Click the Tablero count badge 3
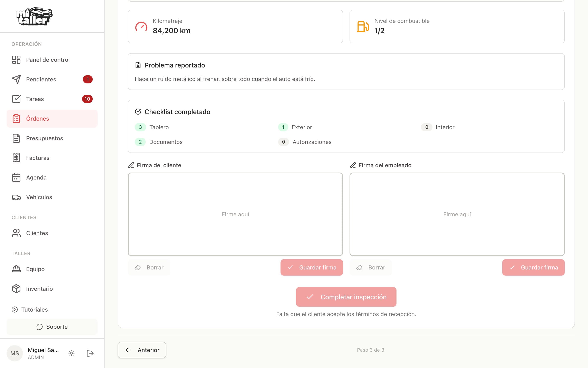Image resolution: width=588 pixels, height=368 pixels. 140,127
